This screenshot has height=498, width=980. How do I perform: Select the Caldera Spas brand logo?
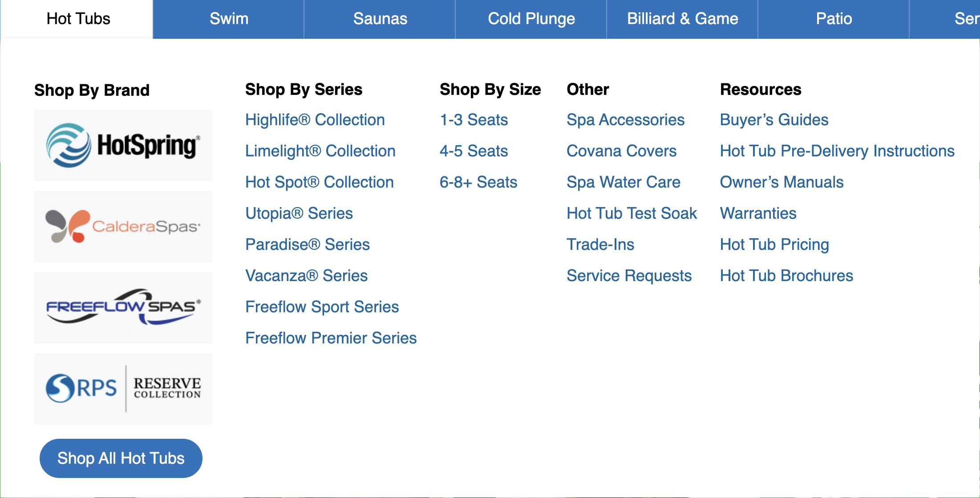[123, 227]
